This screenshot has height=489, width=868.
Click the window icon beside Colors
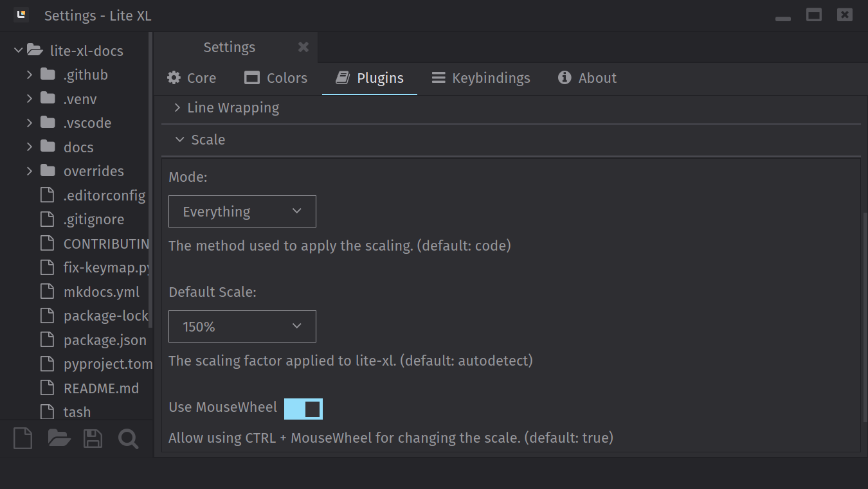[252, 78]
